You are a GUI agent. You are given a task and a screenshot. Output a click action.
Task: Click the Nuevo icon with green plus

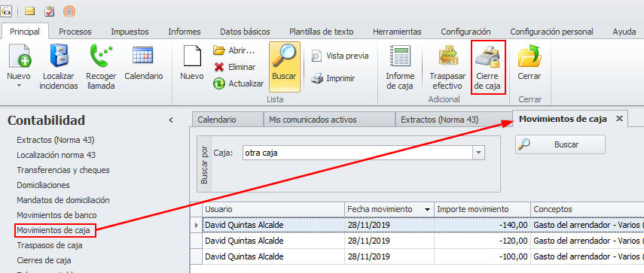click(x=19, y=56)
